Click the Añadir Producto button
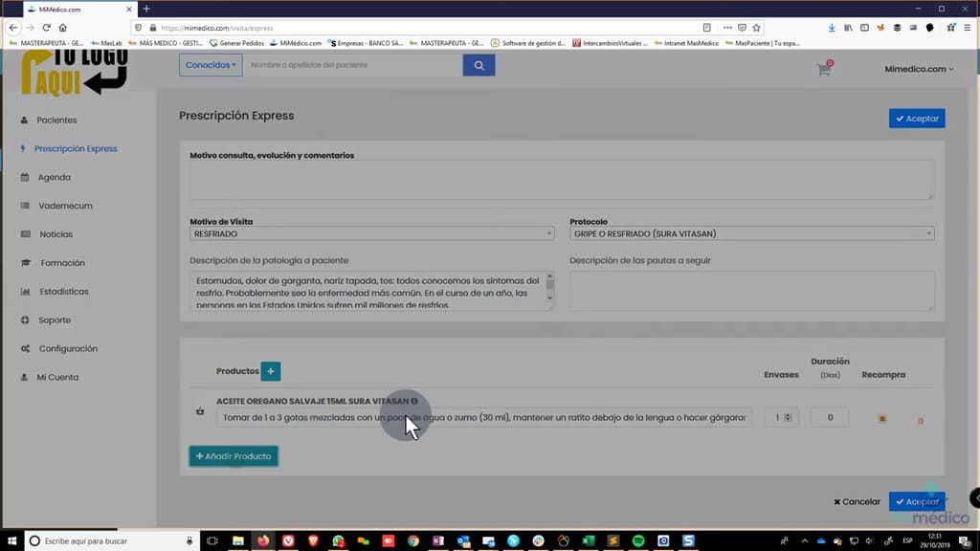Viewport: 980px width, 551px height. coord(234,456)
